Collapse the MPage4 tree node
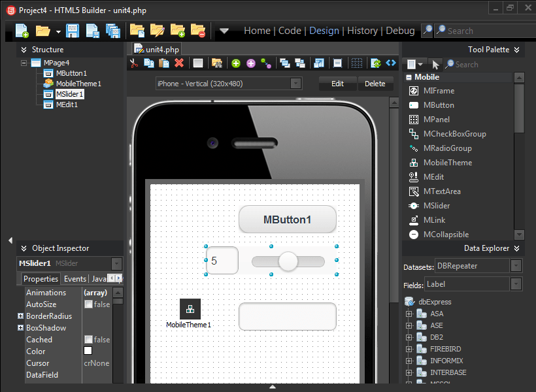Image resolution: width=536 pixels, height=392 pixels. (x=24, y=63)
